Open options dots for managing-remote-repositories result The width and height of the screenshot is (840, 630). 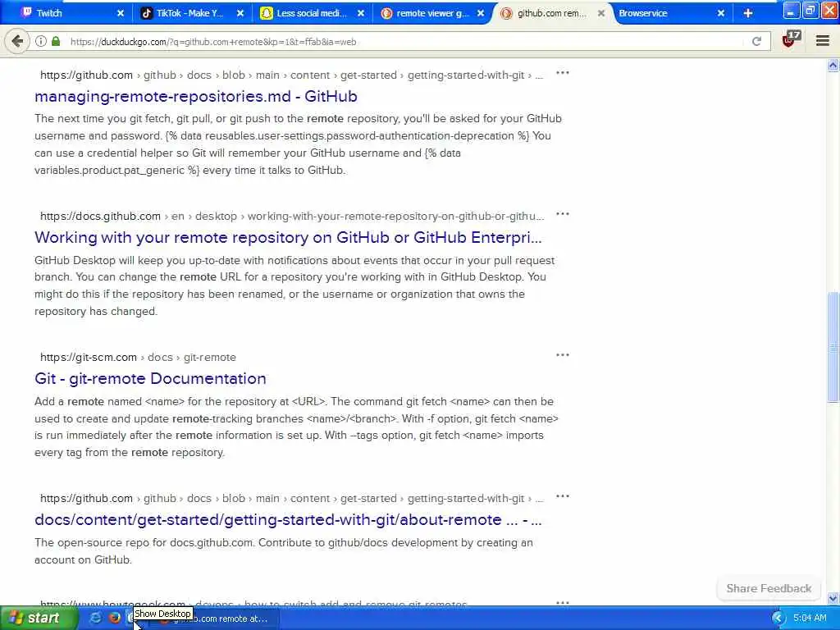563,73
